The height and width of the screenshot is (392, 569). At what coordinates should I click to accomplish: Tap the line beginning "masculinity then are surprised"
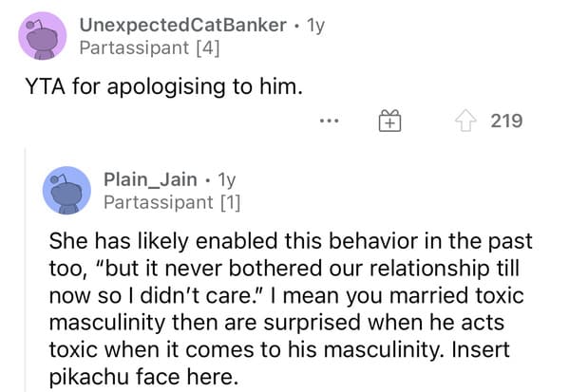276,323
